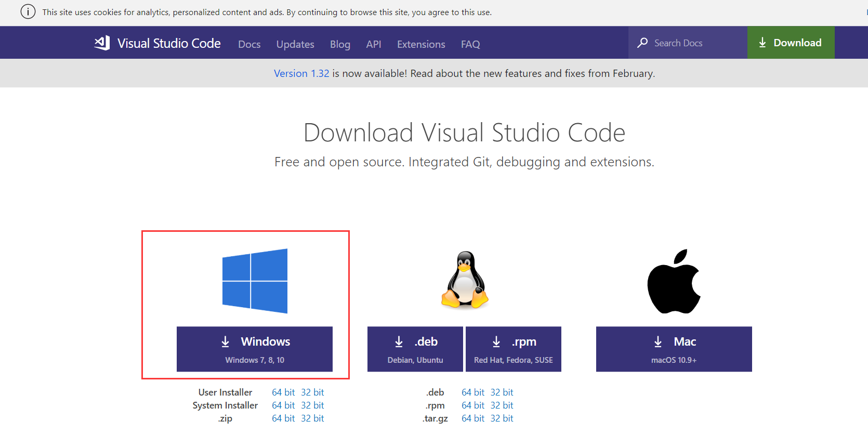The image size is (868, 447).
Task: Click the search magnifier icon
Action: (x=642, y=43)
